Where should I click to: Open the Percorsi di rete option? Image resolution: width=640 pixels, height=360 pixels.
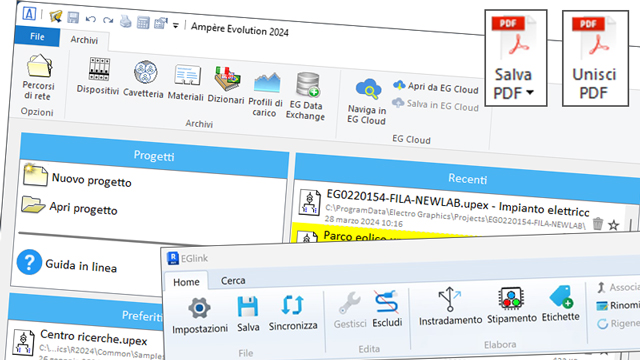(x=38, y=78)
